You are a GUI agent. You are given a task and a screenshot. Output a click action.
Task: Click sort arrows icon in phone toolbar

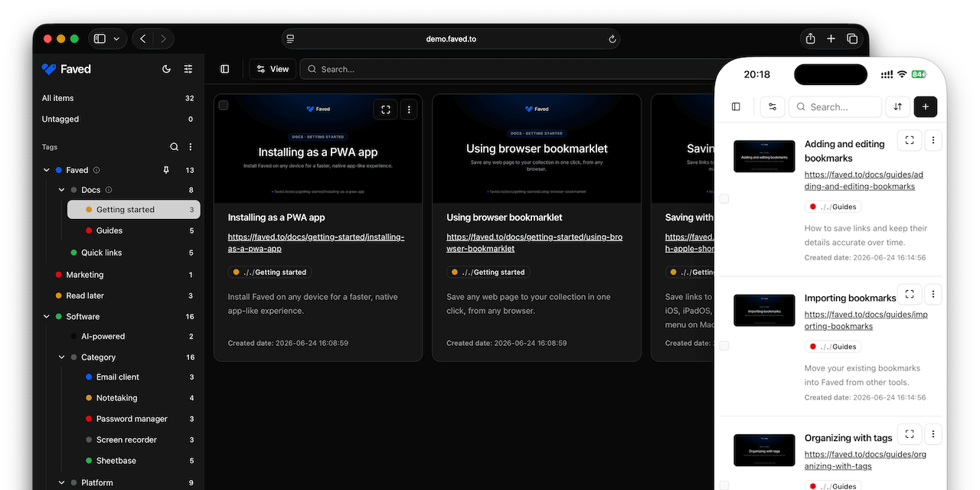click(897, 107)
